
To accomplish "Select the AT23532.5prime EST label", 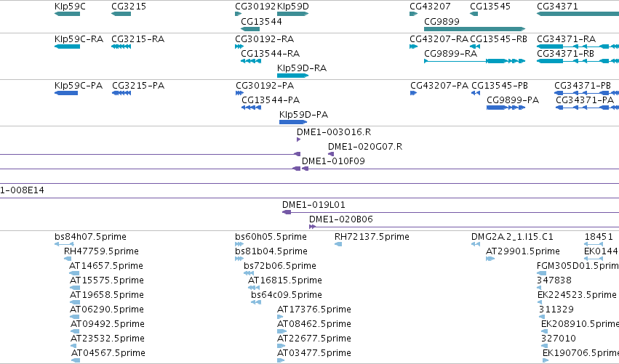I will [108, 339].
